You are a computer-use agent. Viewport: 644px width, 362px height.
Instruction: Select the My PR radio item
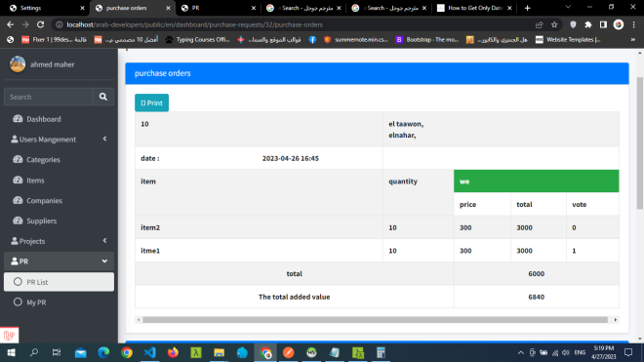click(x=59, y=302)
